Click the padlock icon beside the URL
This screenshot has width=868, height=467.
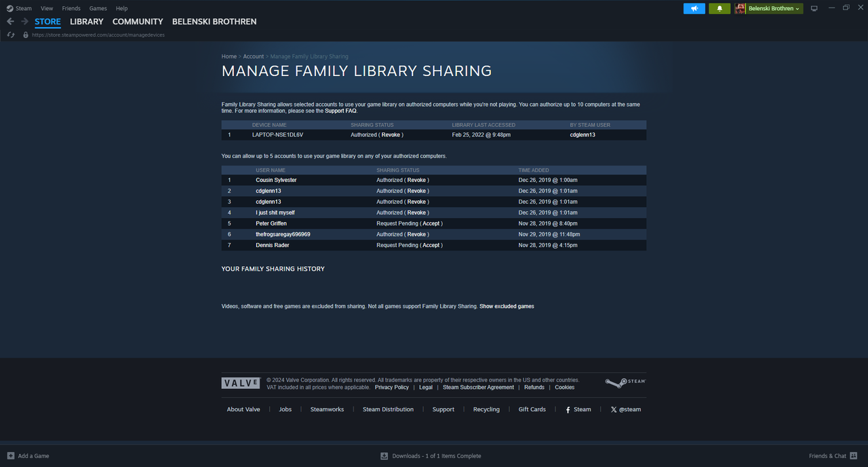click(x=26, y=35)
